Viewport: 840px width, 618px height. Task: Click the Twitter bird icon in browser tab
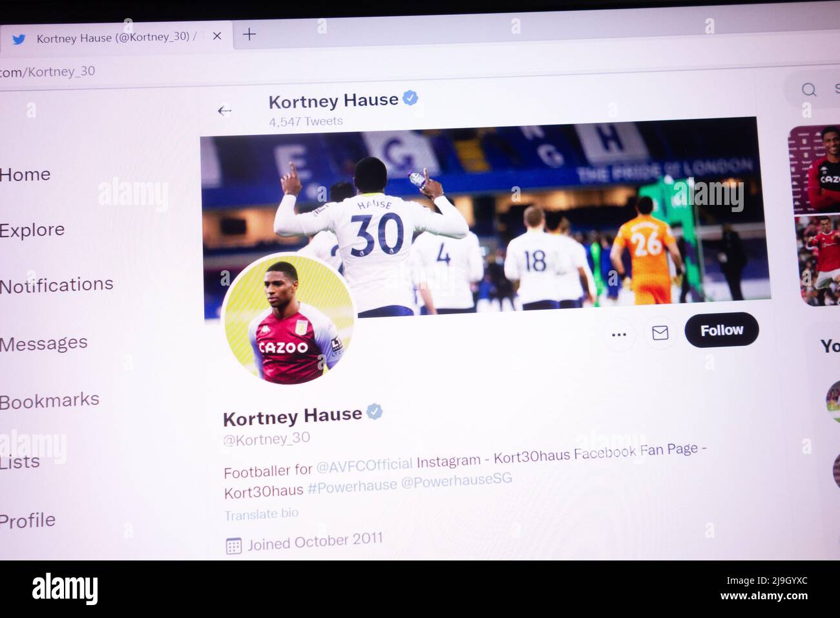click(19, 39)
